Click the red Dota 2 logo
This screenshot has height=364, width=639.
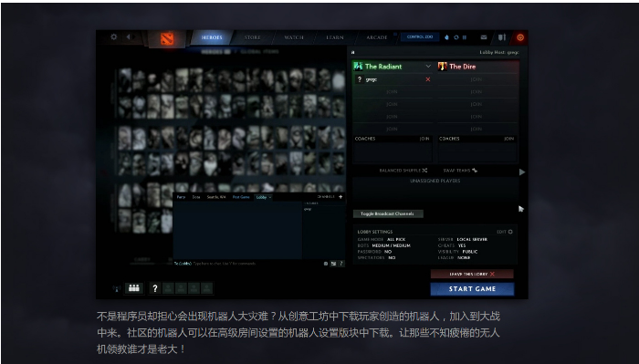(x=167, y=38)
